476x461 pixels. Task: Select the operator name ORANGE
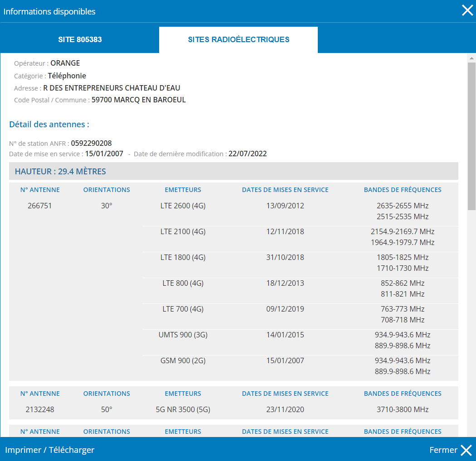point(65,63)
